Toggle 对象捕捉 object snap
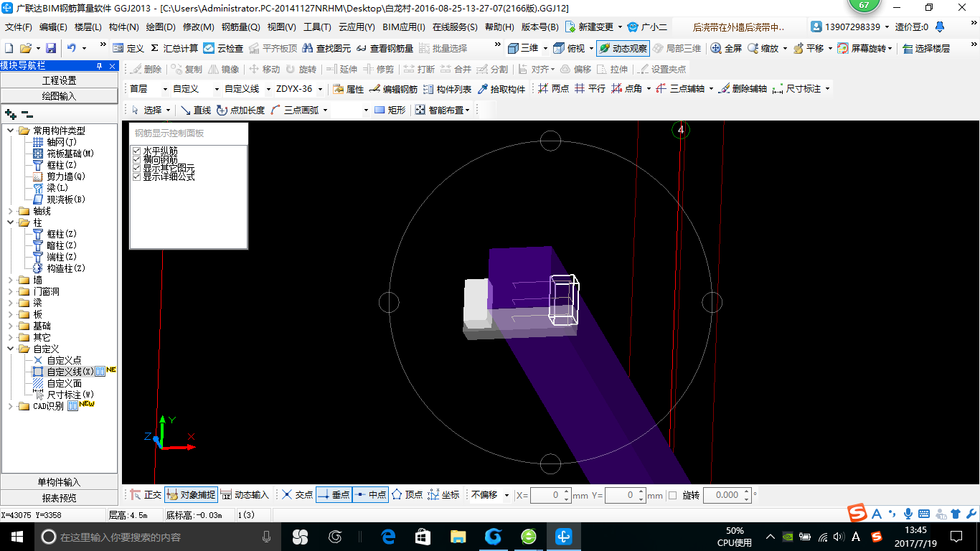 click(191, 495)
